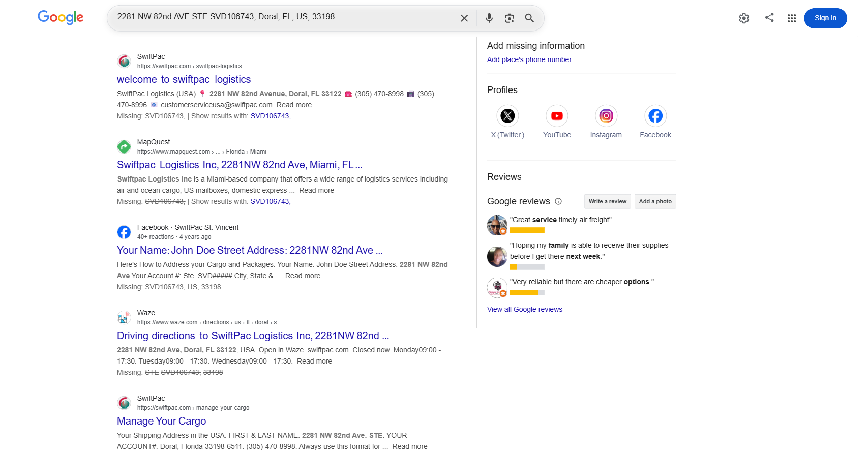Click SVD106743 link under first result

pos(271,116)
